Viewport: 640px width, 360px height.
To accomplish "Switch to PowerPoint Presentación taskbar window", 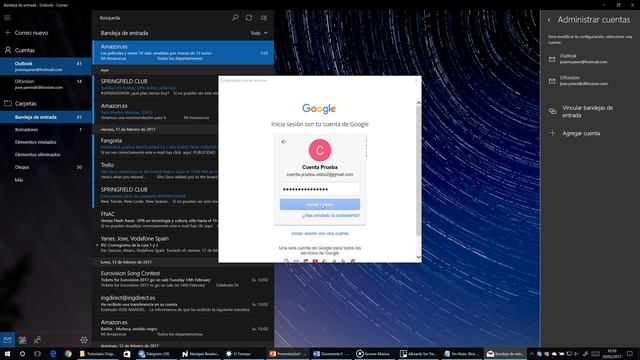I will [x=287, y=353].
